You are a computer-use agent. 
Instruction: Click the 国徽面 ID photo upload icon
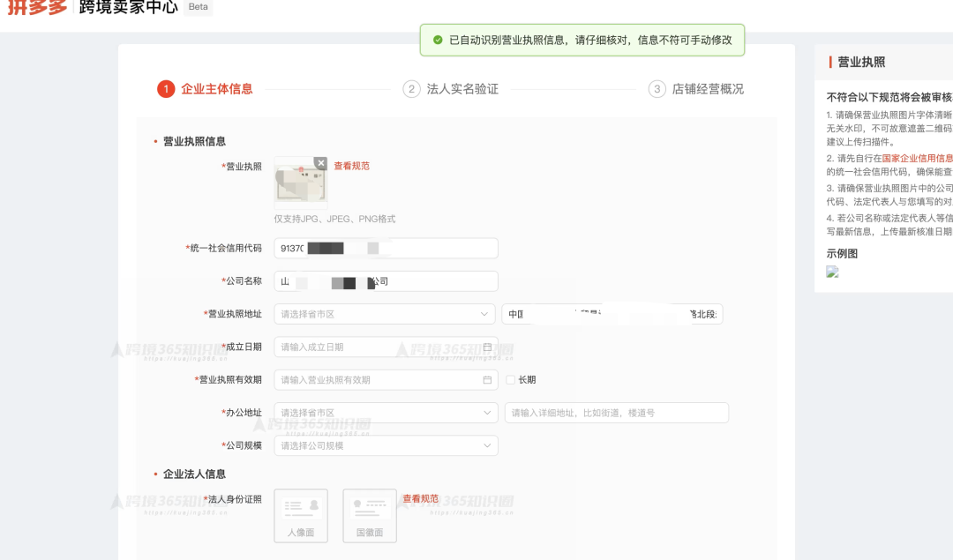click(x=369, y=515)
